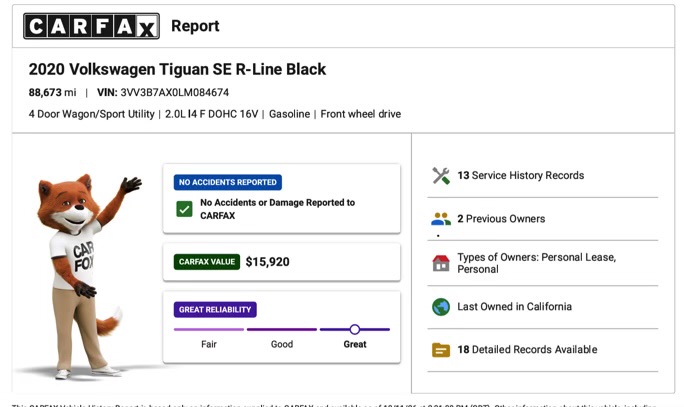Viewport: 684px width, 407px height.
Task: Click the yellow detailed records folder icon
Action: pos(441,350)
